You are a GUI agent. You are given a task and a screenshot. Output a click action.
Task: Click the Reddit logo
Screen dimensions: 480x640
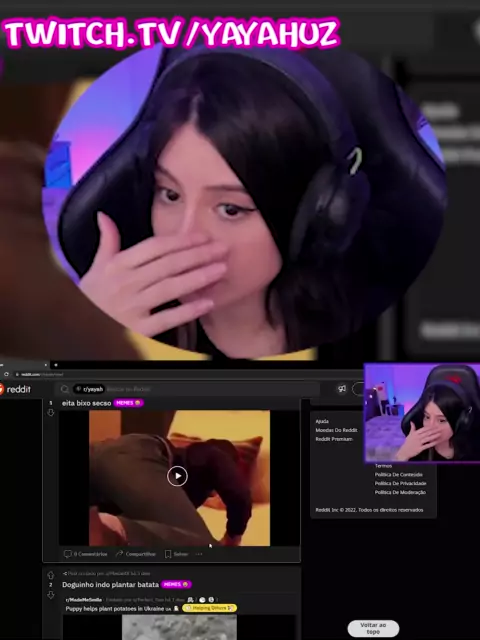click(15, 389)
